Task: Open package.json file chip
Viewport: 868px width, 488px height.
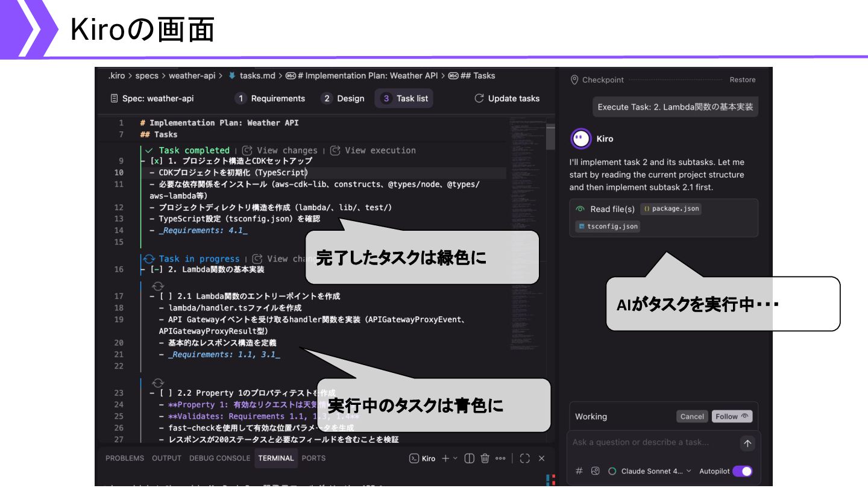Action: (x=671, y=208)
